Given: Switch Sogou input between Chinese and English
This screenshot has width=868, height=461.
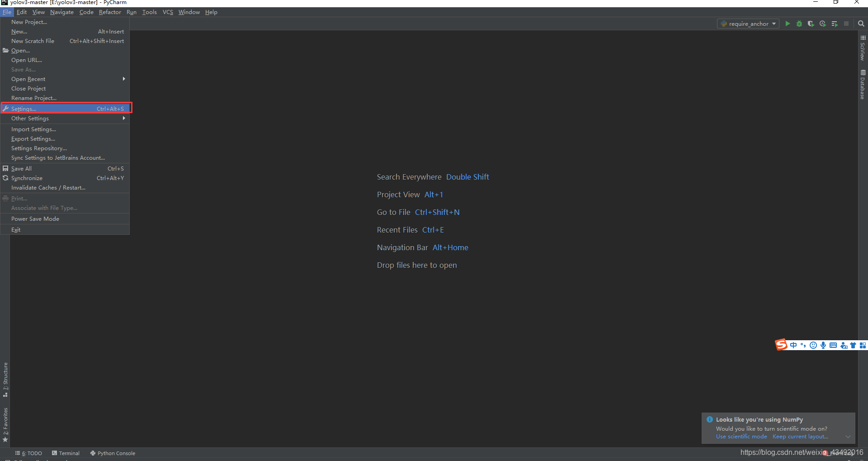Looking at the screenshot, I should tap(793, 345).
